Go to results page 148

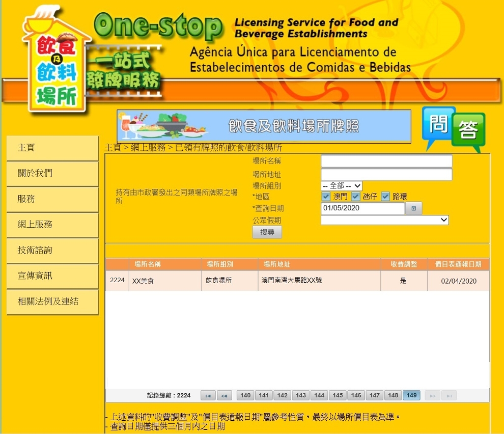393,395
